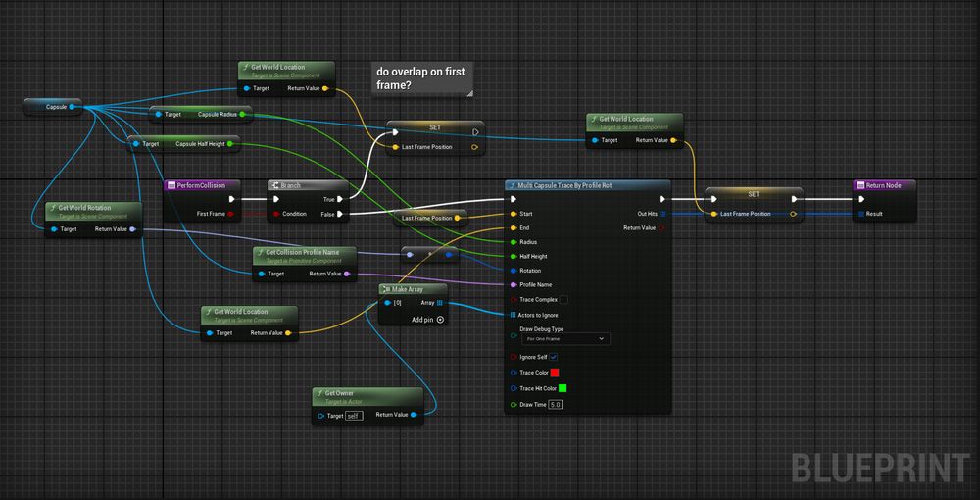Click the comment box resize handle
The image size is (980, 500).
469,93
